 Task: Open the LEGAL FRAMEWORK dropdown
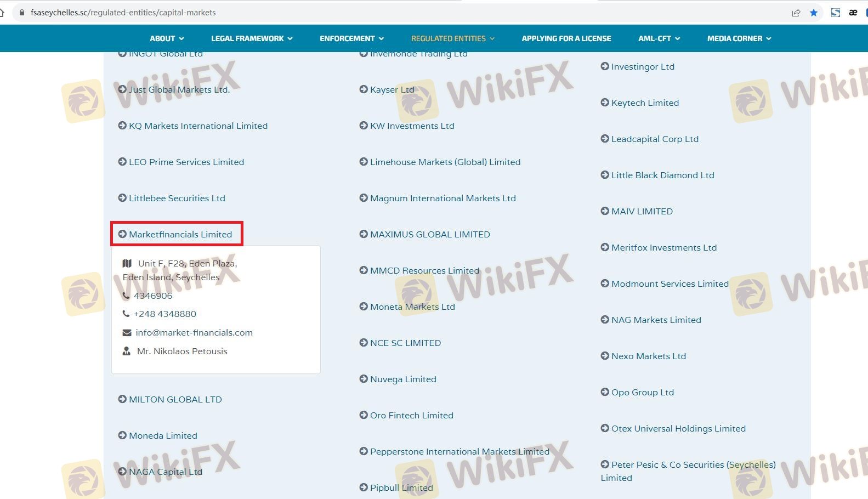[252, 38]
